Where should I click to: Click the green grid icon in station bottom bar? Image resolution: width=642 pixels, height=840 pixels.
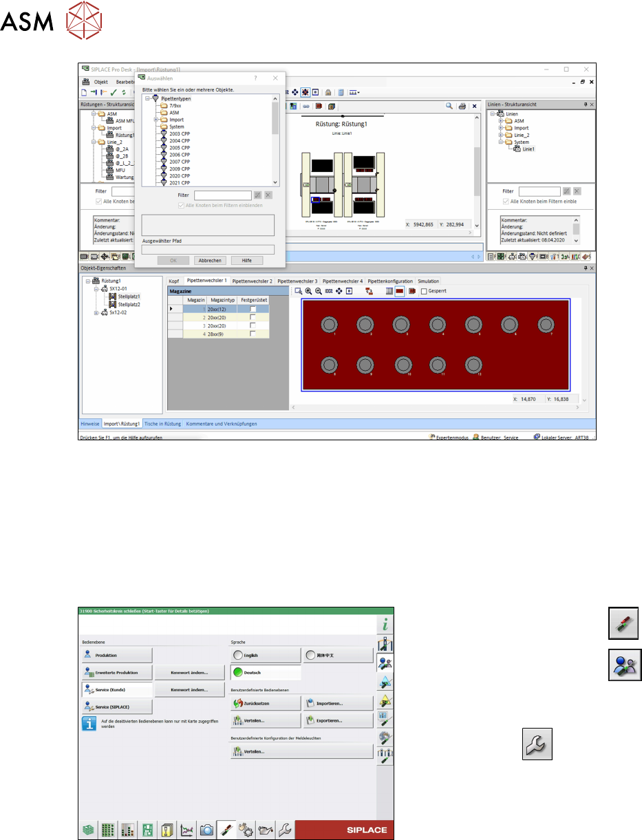coord(107,829)
